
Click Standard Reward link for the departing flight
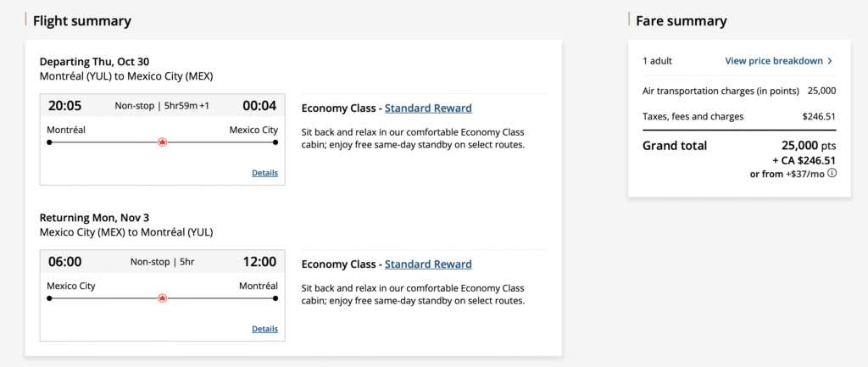coord(428,108)
